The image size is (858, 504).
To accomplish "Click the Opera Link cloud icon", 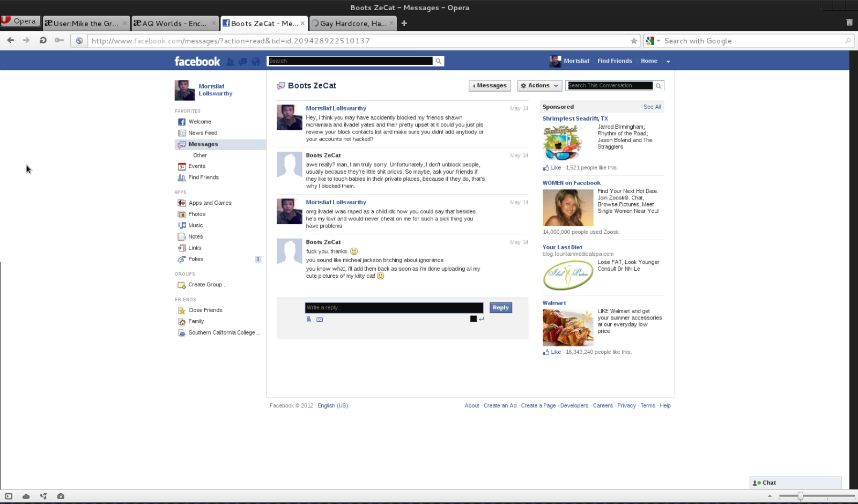I will coord(26,496).
